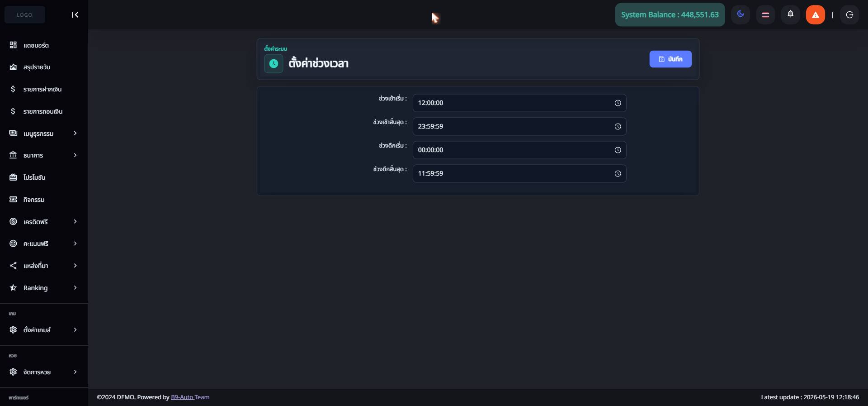Click the Ranking star icon

(x=13, y=287)
